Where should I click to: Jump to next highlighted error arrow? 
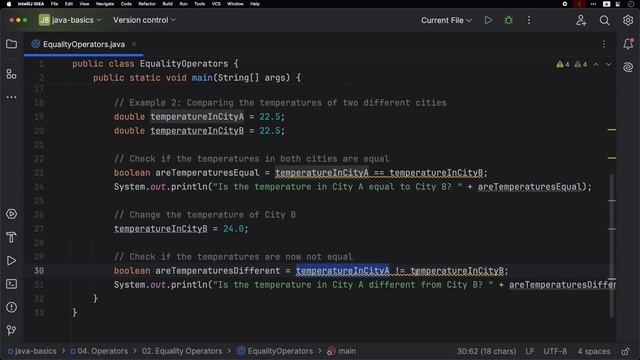pos(609,64)
